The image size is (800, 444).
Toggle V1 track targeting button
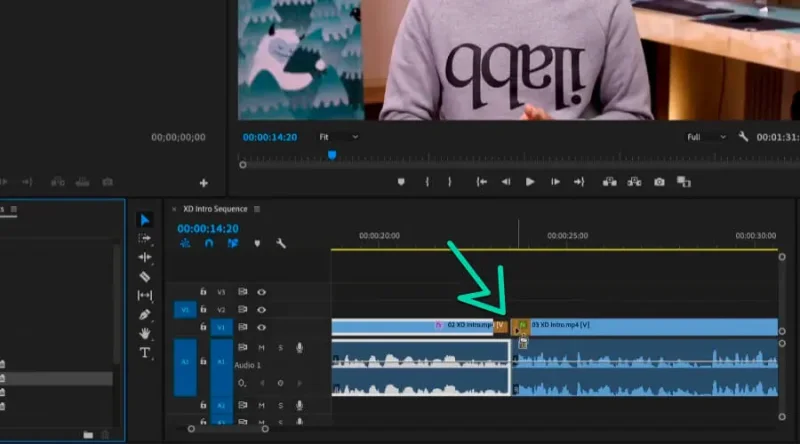click(221, 327)
